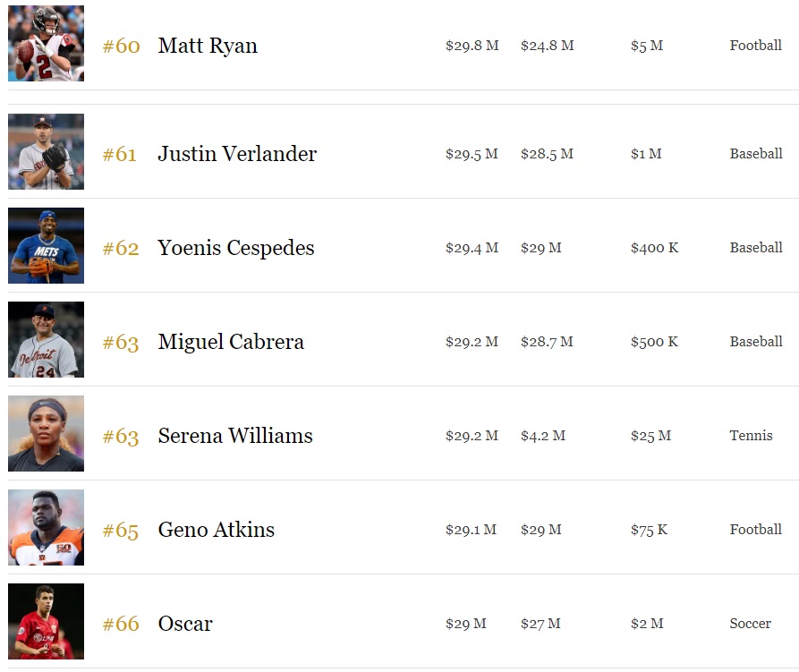Click rank #60 next to Matt Ryan

[x=122, y=47]
